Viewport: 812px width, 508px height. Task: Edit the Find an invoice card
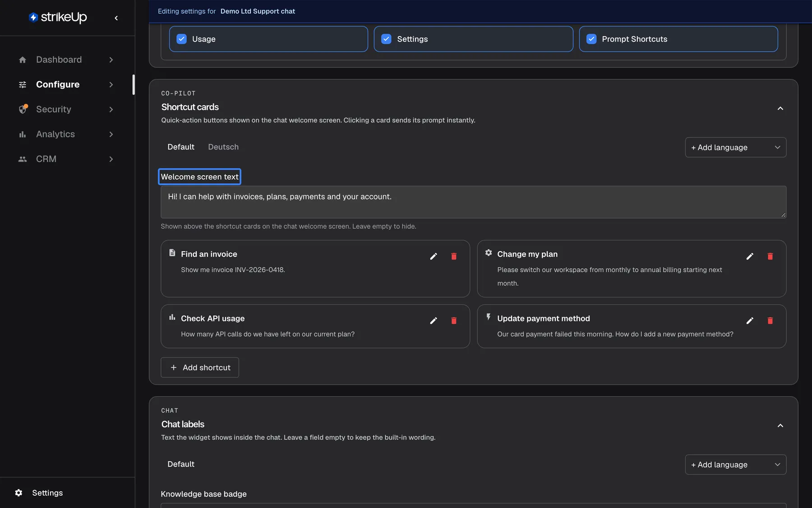[x=434, y=256]
